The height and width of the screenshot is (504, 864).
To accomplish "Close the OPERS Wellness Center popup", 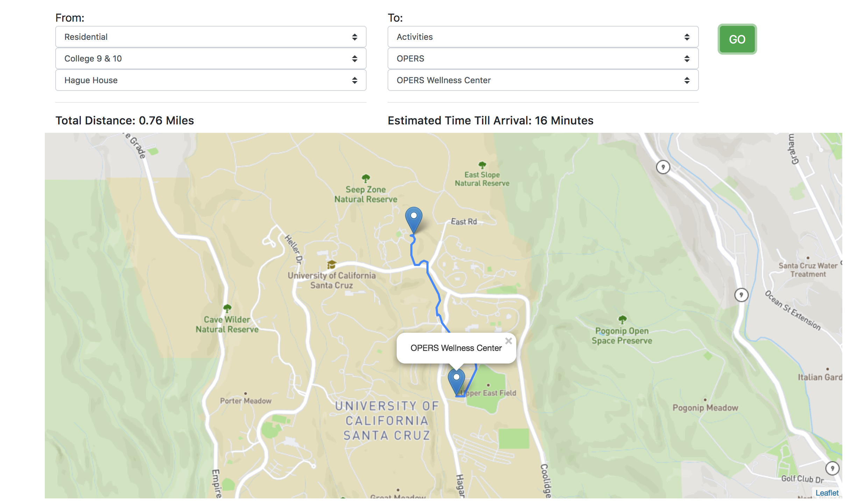I will [x=509, y=341].
